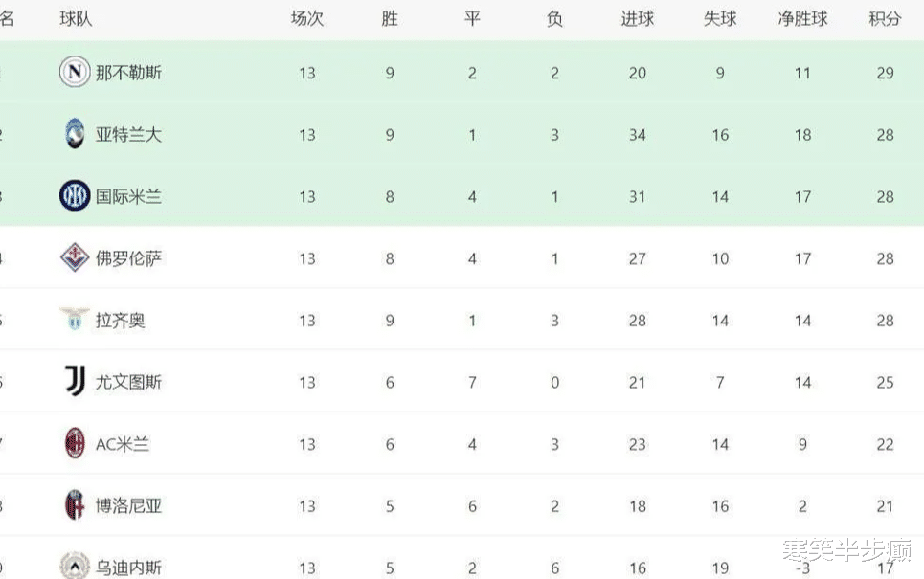This screenshot has height=579, width=924.
Task: Click the Juventus logo icon
Action: [75, 382]
